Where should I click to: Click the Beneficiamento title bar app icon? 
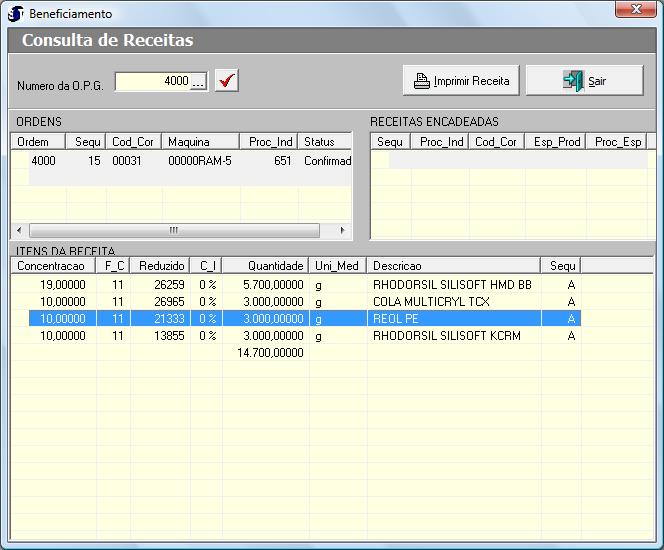pos(16,14)
